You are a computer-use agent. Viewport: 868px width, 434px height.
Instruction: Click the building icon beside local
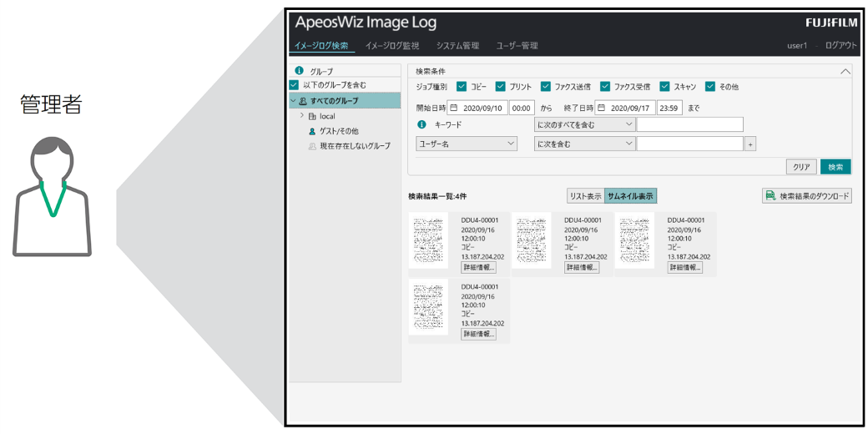(x=312, y=116)
